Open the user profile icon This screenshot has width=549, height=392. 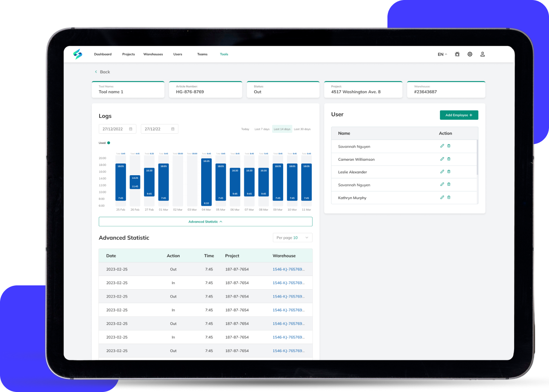coord(483,54)
